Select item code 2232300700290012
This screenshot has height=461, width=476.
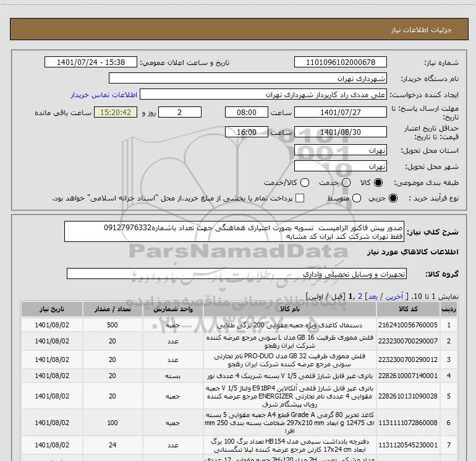pyautogui.click(x=408, y=360)
